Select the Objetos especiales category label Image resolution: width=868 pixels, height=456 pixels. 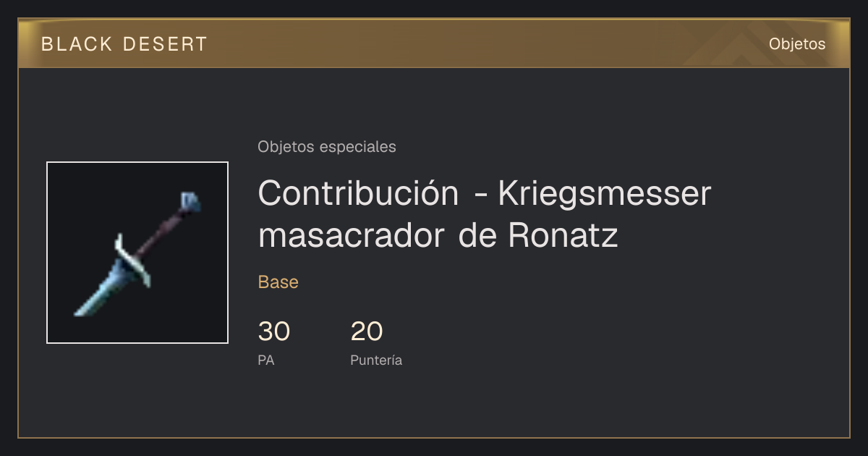click(327, 147)
